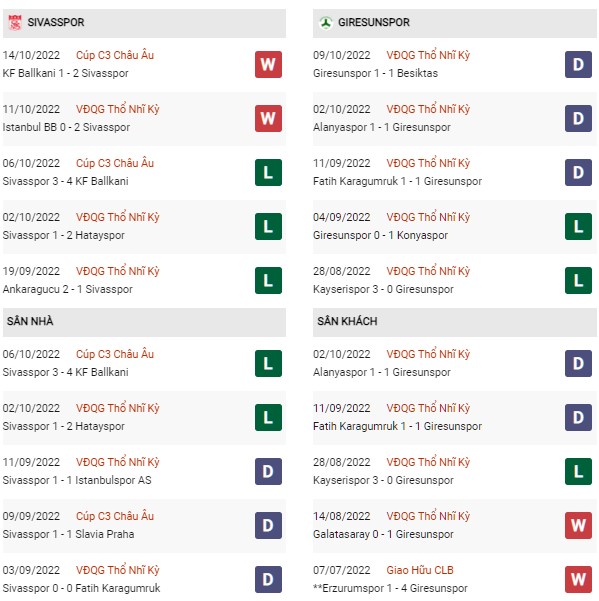Viewport: 599px width, 601px height.
Task: Click W badge for Istanbul BB 0-2 Sivasspor
Action: click(268, 118)
